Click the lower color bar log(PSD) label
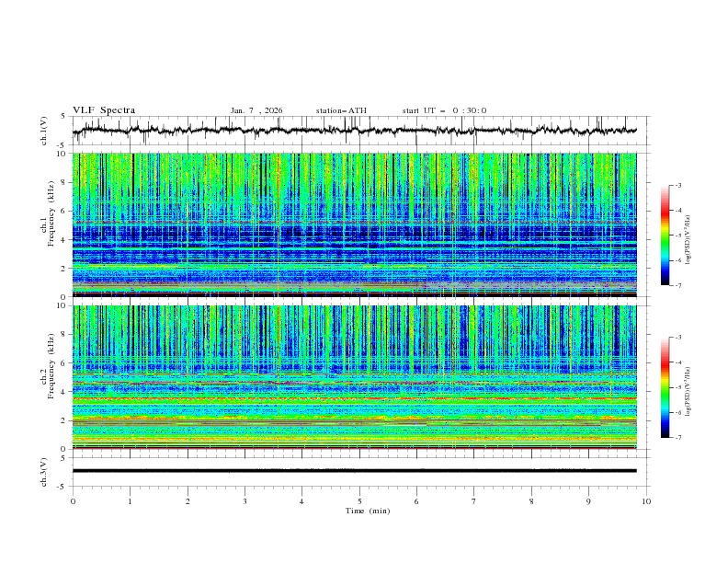Image resolution: width=728 pixels, height=563 pixels. click(689, 387)
